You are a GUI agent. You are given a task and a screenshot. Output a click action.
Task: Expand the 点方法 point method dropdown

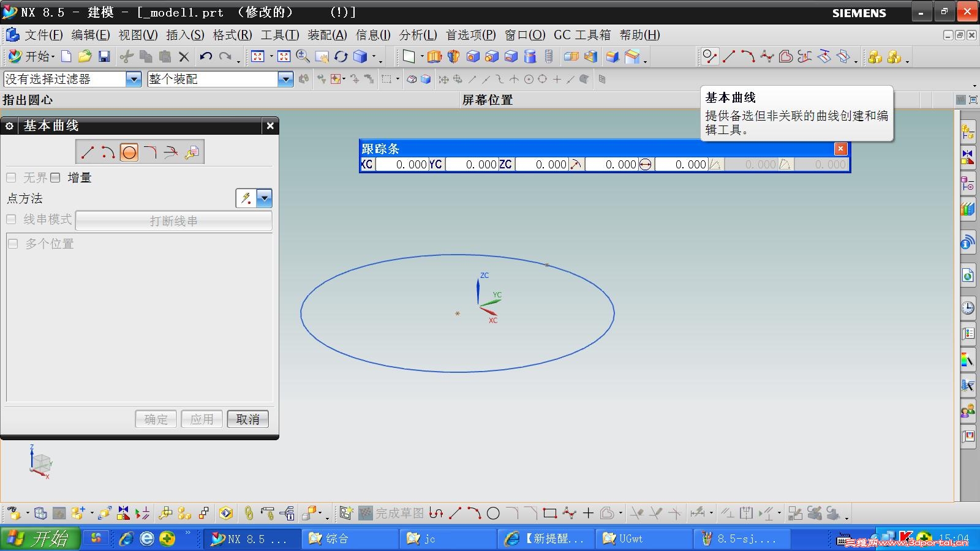(x=264, y=198)
